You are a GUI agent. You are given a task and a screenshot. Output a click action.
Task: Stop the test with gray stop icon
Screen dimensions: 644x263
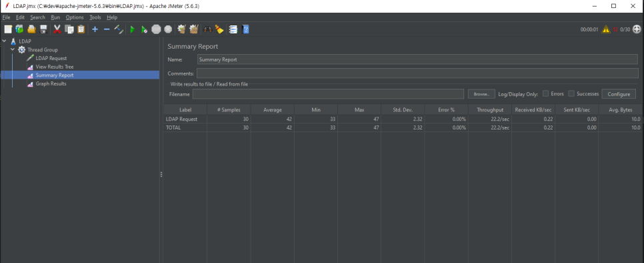156,29
